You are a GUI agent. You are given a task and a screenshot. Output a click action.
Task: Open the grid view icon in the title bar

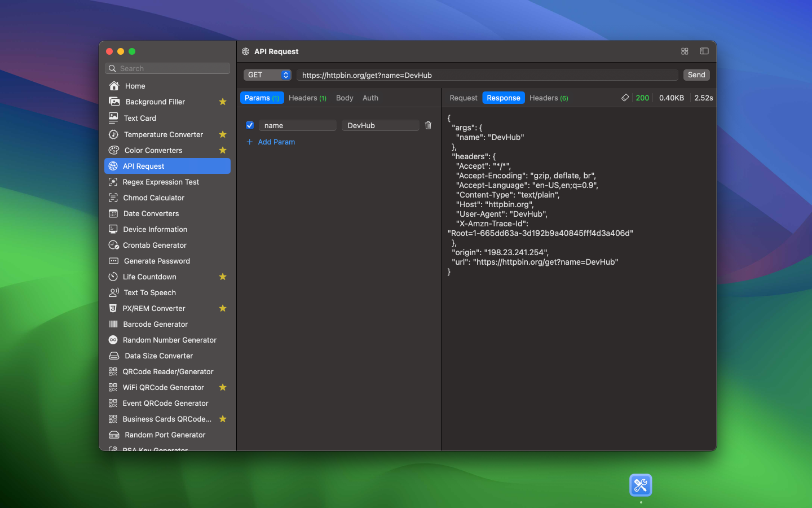685,51
